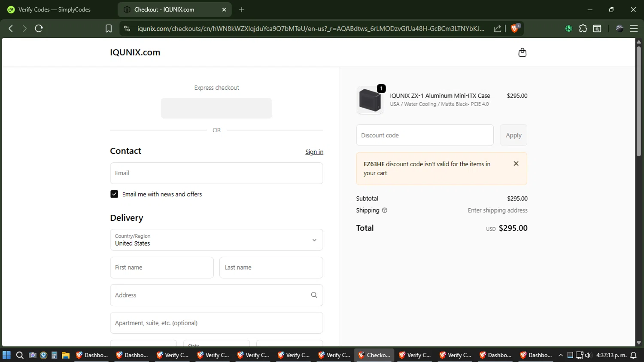Focus the Email input field

tap(216, 173)
